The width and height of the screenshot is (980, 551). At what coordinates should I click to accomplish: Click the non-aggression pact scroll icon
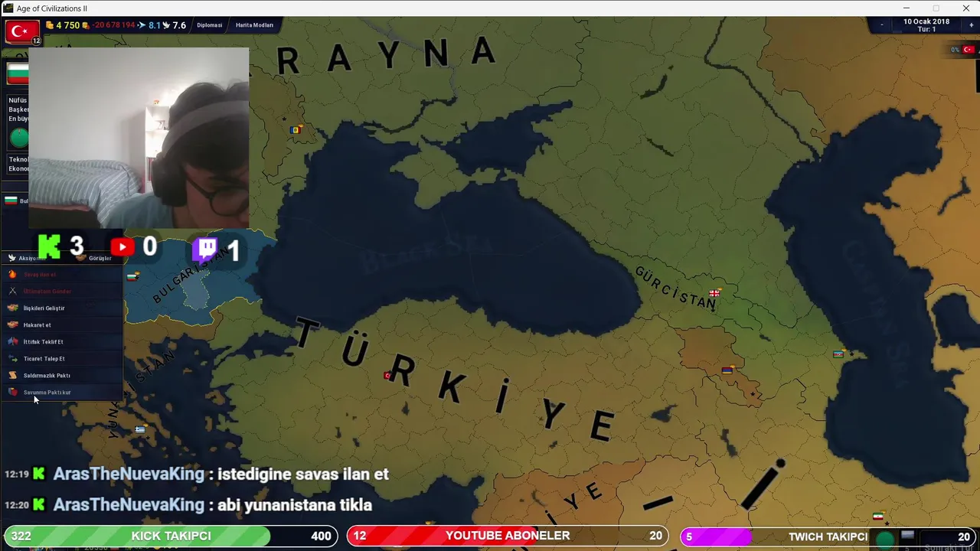tap(12, 375)
